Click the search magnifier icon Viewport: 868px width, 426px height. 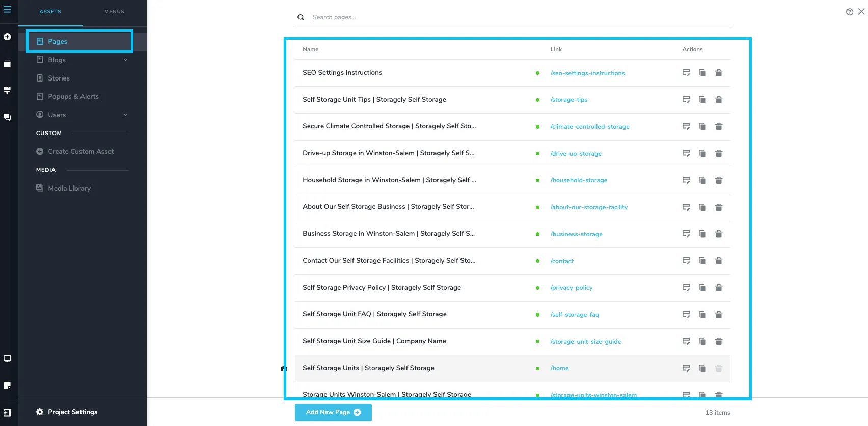(x=301, y=17)
